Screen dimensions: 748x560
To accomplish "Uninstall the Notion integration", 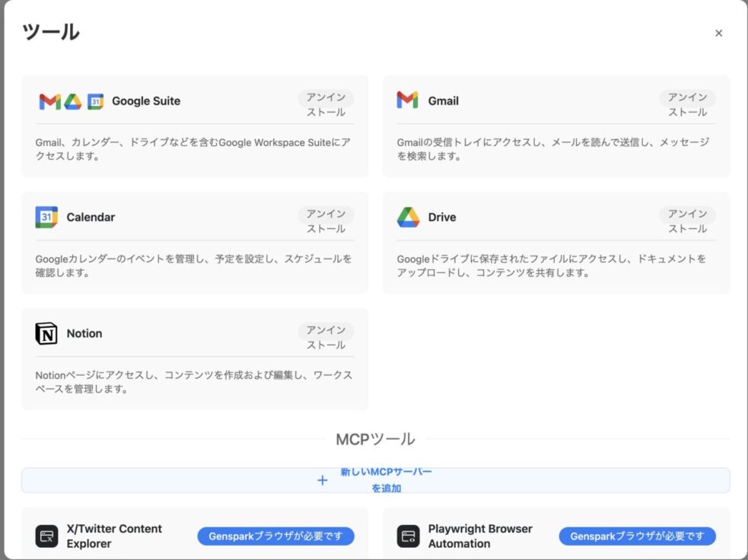I will pos(326,338).
